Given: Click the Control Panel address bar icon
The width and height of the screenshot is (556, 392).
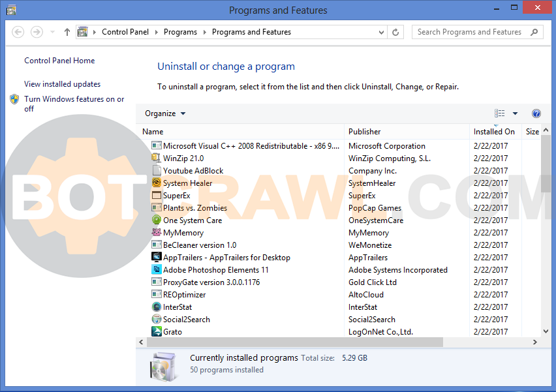Looking at the screenshot, I should tap(83, 32).
